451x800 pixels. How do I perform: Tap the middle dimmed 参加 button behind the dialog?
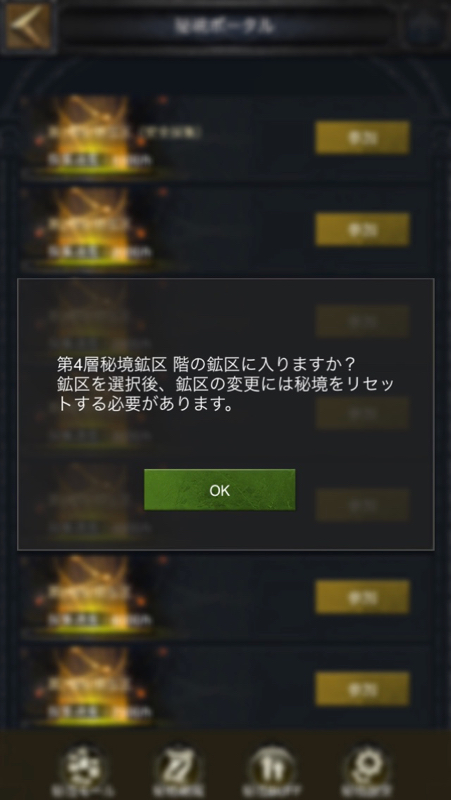[362, 413]
